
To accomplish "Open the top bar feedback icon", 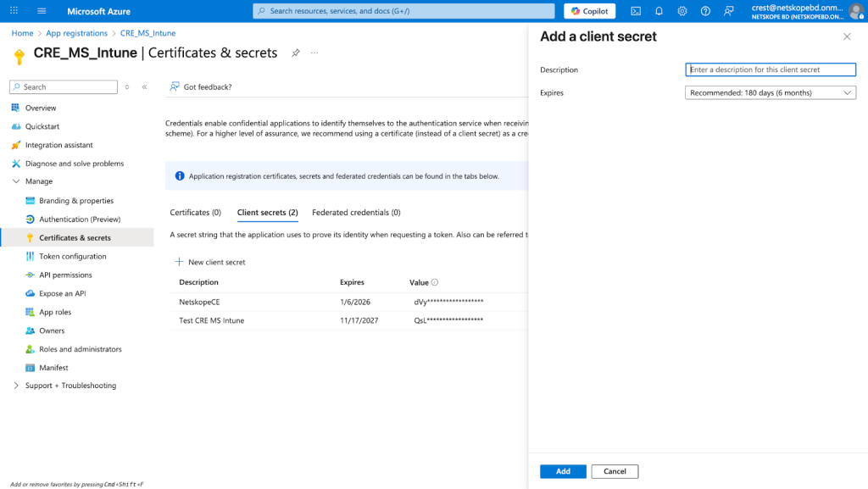I will [728, 11].
